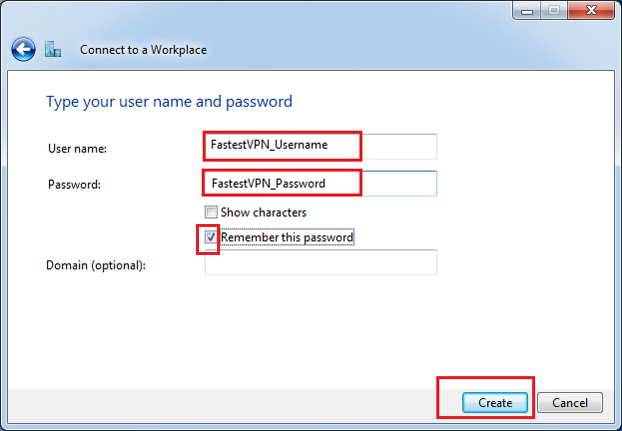
Task: Enable the Show characters checkbox
Action: point(211,212)
